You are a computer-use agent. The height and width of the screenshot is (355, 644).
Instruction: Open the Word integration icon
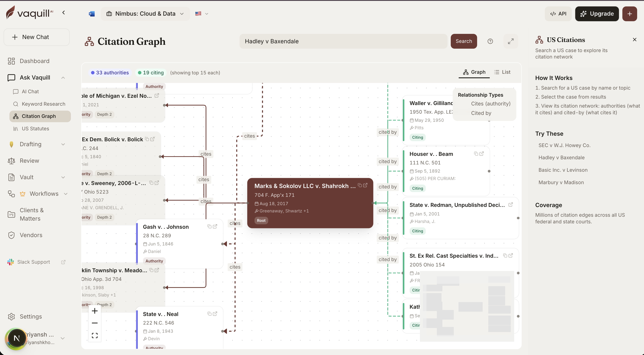coord(92,14)
